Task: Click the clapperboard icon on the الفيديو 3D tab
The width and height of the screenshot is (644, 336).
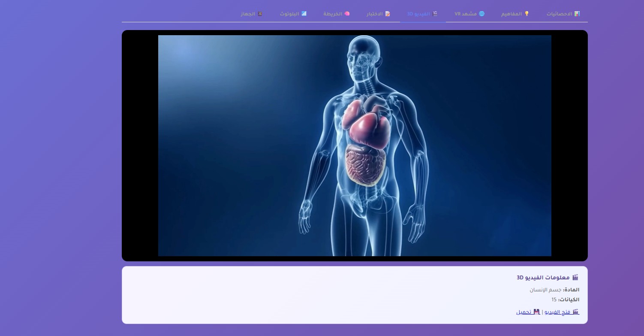Action: tap(435, 14)
